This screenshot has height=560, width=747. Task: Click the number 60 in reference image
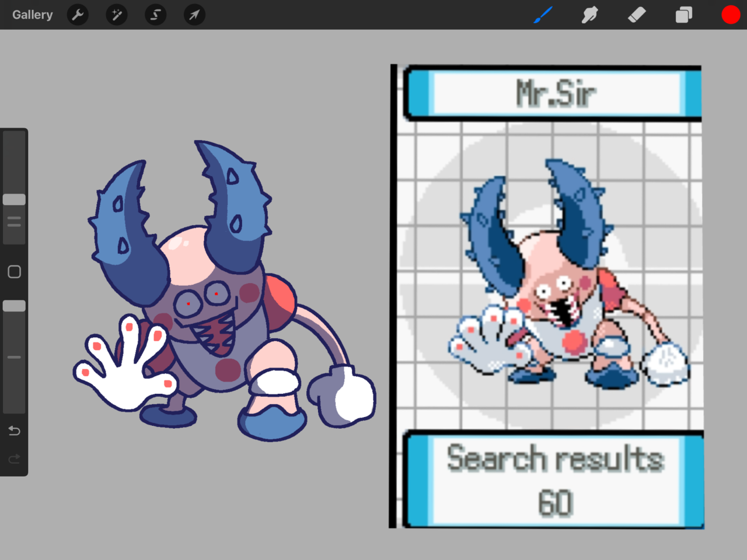(x=555, y=503)
